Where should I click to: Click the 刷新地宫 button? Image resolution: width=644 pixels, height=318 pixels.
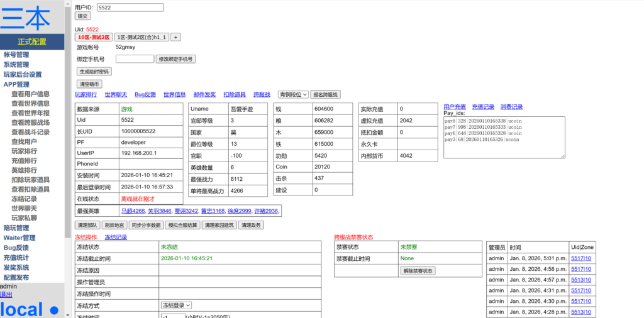[x=115, y=225]
